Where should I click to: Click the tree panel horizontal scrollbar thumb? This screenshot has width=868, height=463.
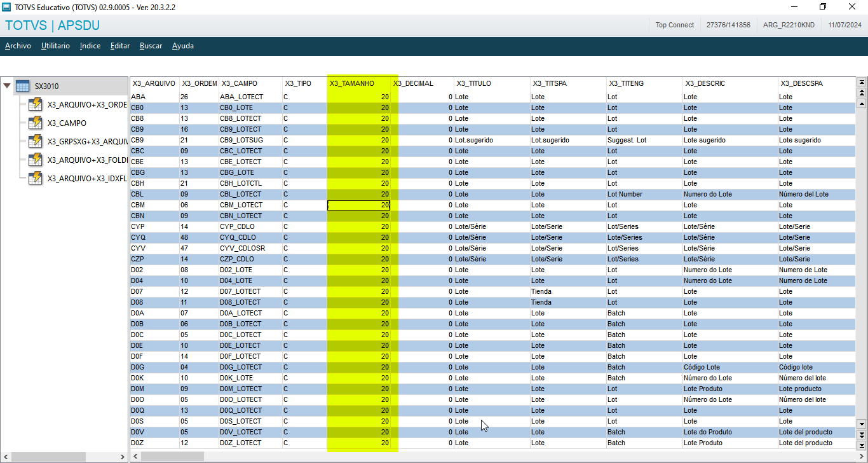coord(48,457)
